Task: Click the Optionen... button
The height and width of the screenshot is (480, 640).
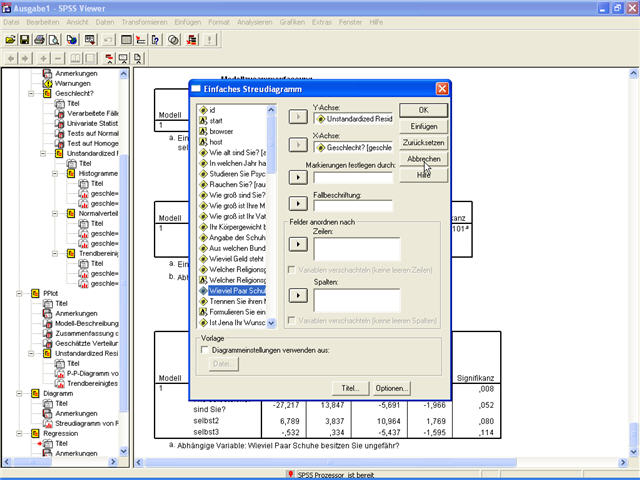Action: 392,388
